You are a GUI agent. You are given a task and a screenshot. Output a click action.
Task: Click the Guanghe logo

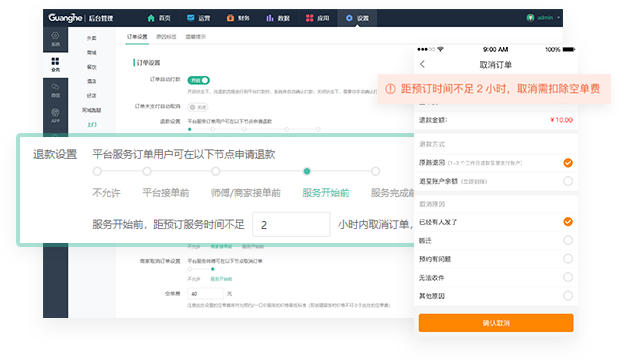pos(65,18)
